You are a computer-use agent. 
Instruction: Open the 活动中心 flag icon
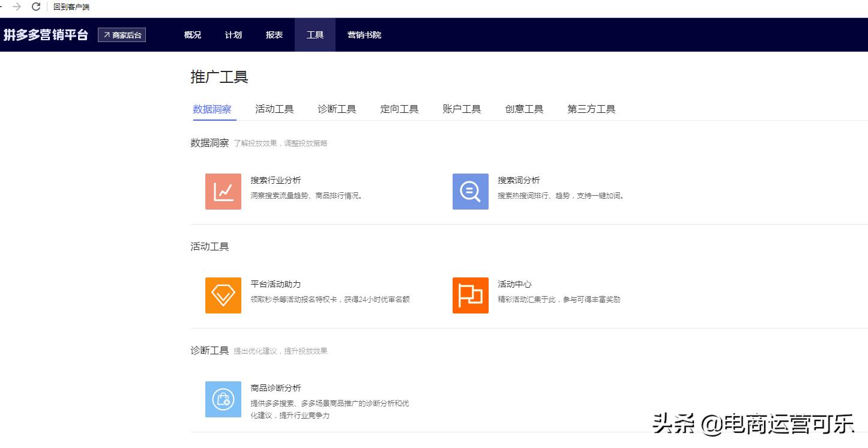[x=470, y=295]
